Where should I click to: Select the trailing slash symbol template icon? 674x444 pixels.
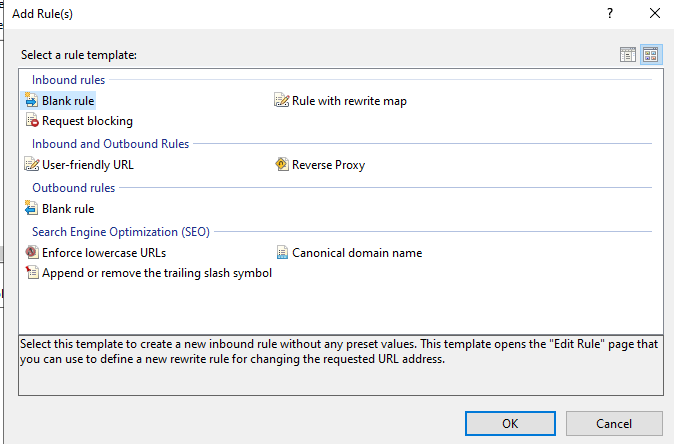coord(32,273)
